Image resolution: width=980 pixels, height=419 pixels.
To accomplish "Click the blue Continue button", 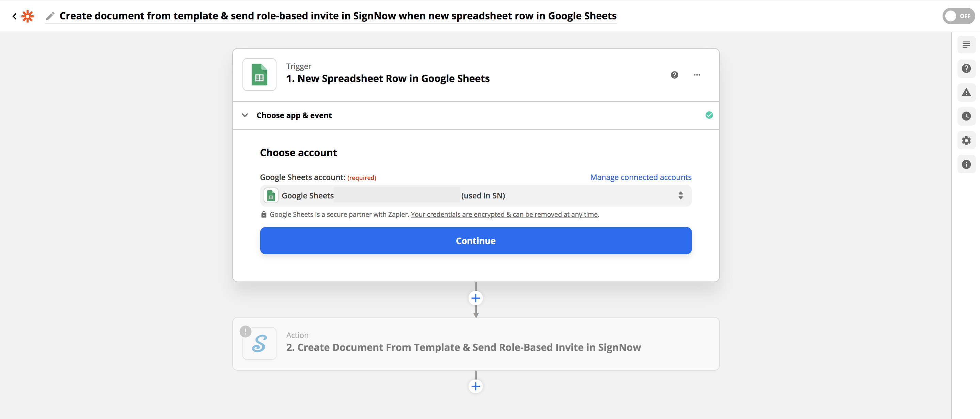I will [x=476, y=241].
